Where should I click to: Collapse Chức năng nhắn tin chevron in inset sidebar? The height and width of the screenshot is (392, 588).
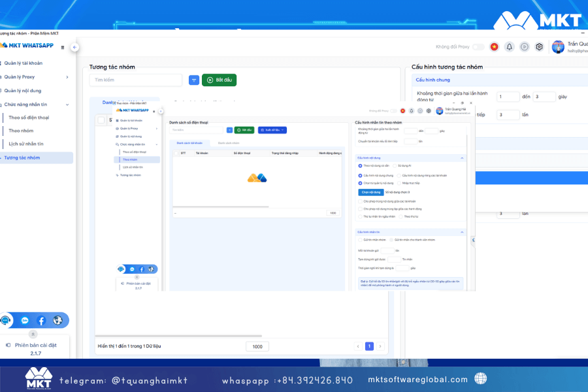(x=156, y=144)
